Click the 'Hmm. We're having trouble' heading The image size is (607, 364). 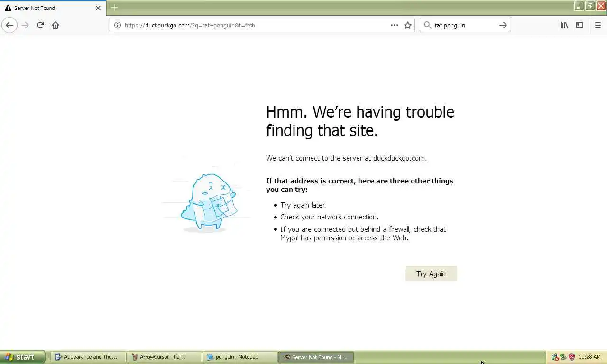tap(360, 121)
